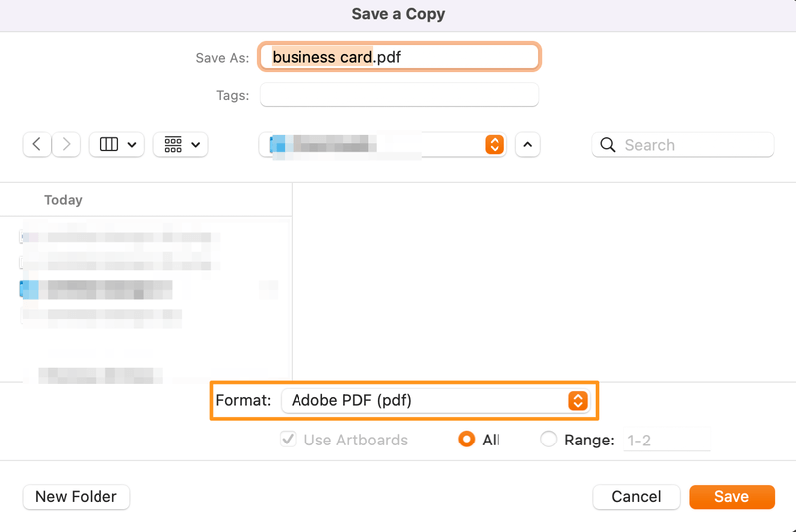Click the artboard range input field
Screen dimensions: 796x532
click(666, 440)
